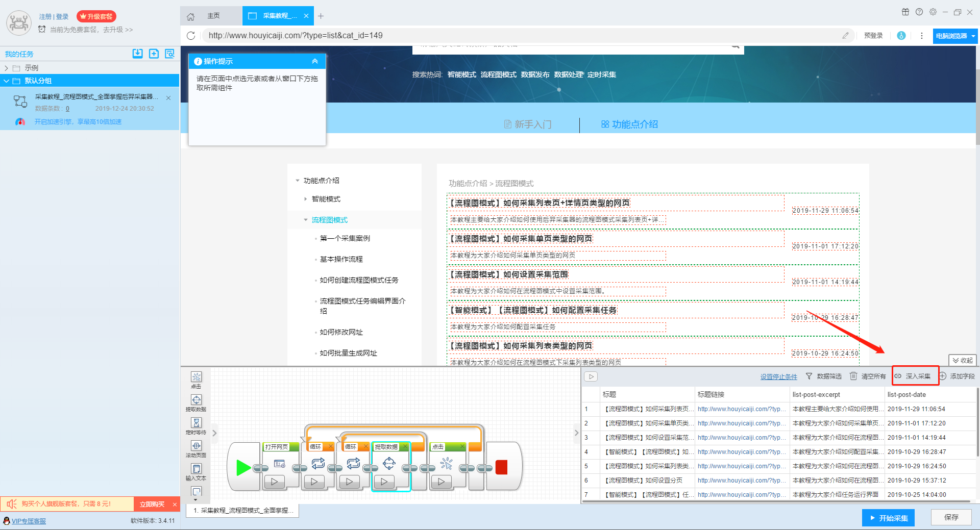Open settings gear icon in title bar
The image size is (980, 530).
pyautogui.click(x=933, y=12)
